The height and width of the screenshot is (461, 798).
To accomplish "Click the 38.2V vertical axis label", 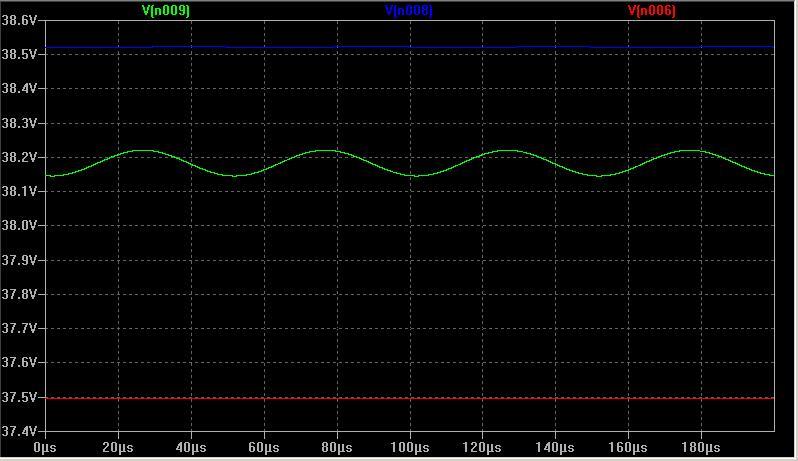I will [x=19, y=157].
